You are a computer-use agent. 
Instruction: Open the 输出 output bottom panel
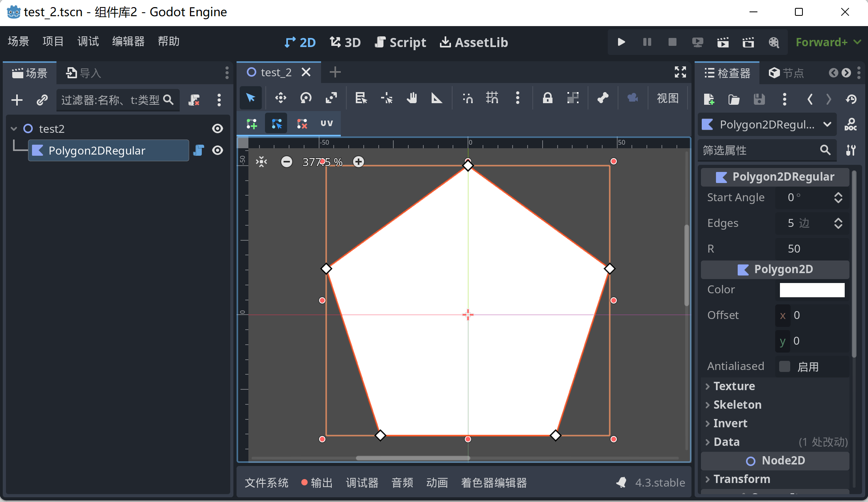click(317, 483)
